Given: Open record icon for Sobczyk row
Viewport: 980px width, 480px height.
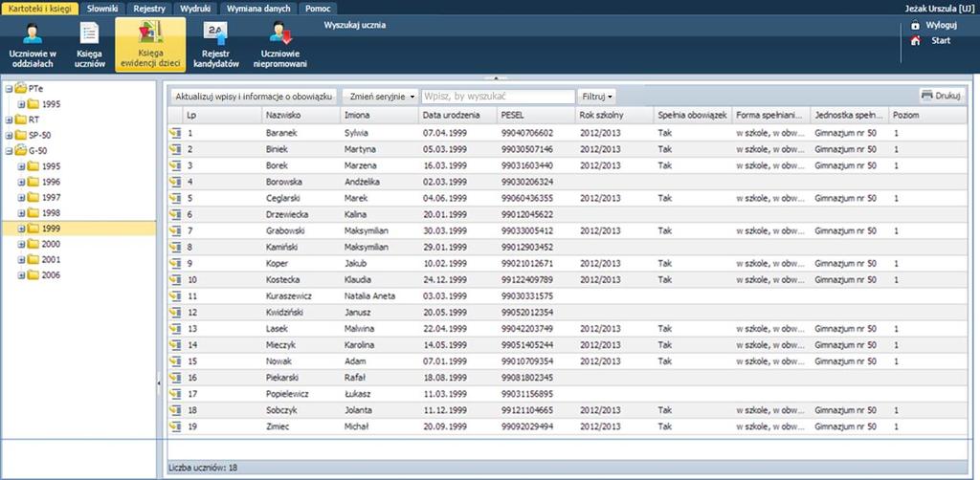Looking at the screenshot, I should 175,410.
